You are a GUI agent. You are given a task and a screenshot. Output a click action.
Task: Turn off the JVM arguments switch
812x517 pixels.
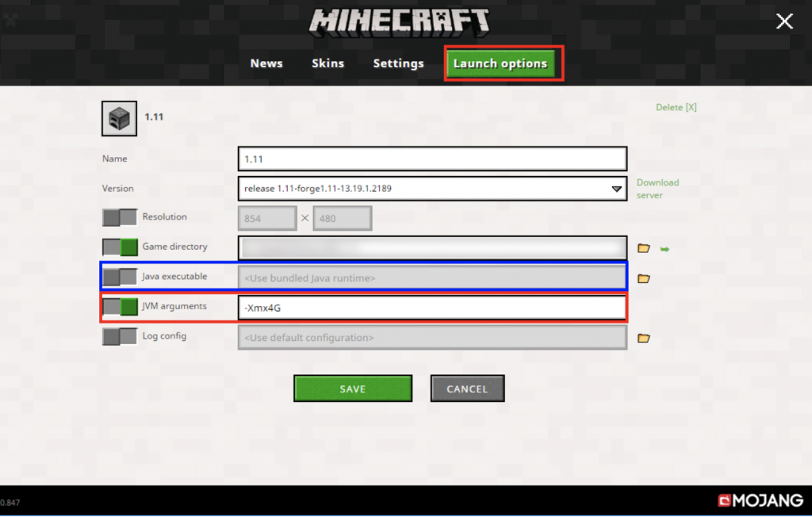pos(120,307)
